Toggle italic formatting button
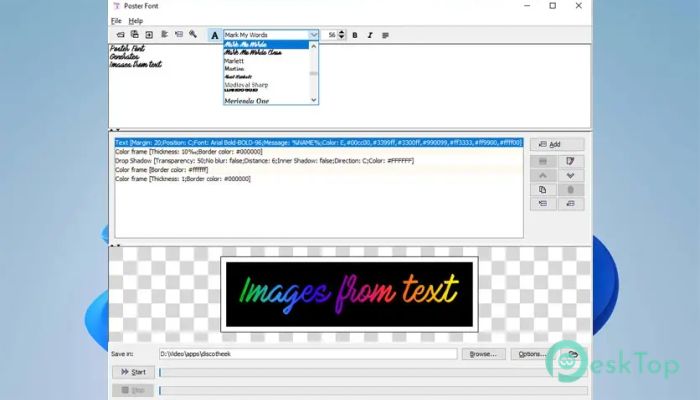This screenshot has height=400, width=700. pyautogui.click(x=370, y=35)
